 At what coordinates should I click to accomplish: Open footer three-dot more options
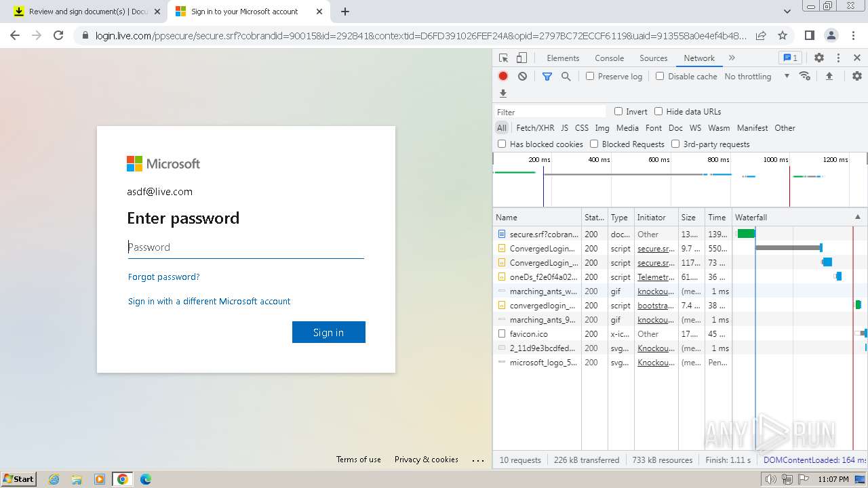coord(478,460)
